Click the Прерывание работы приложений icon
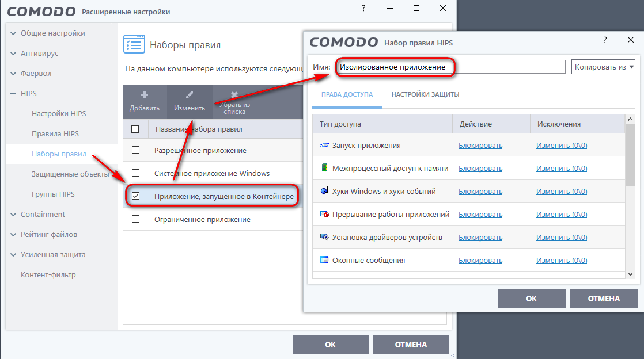This screenshot has width=644, height=359. point(324,214)
